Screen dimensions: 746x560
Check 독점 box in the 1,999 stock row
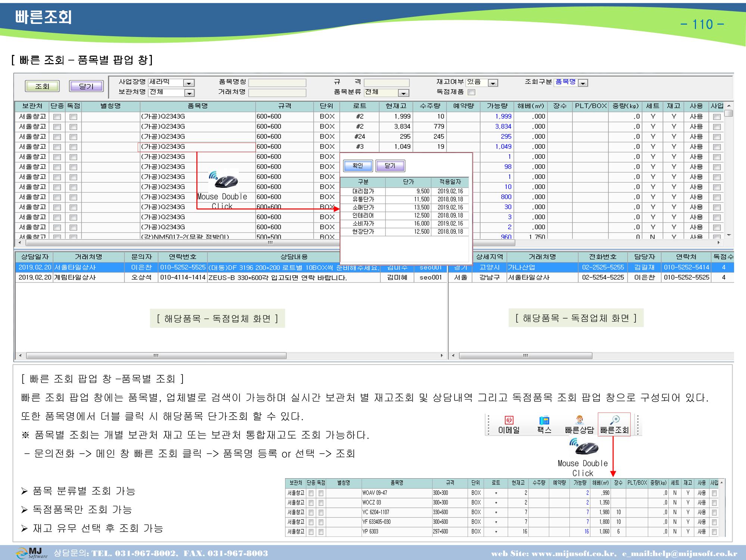tap(74, 117)
